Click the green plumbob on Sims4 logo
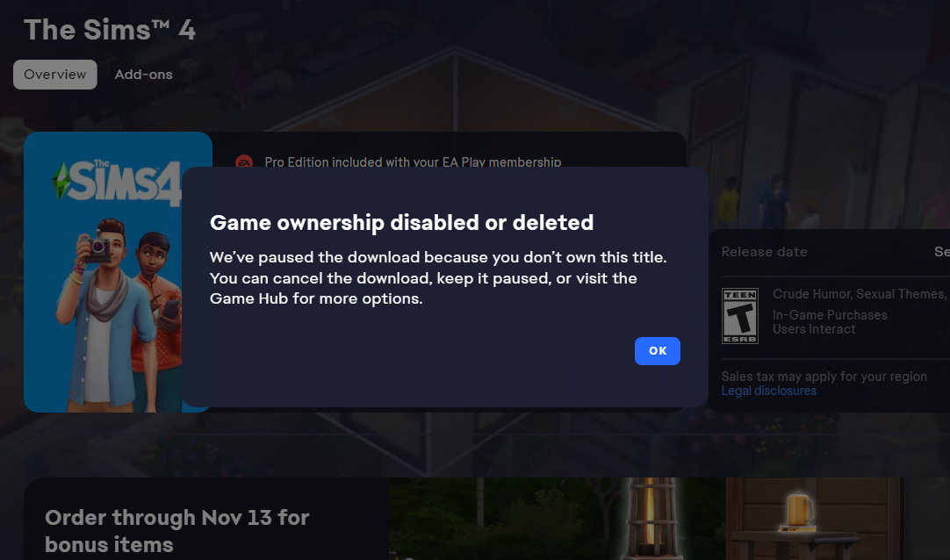Viewport: 950px width, 560px height. (61, 181)
